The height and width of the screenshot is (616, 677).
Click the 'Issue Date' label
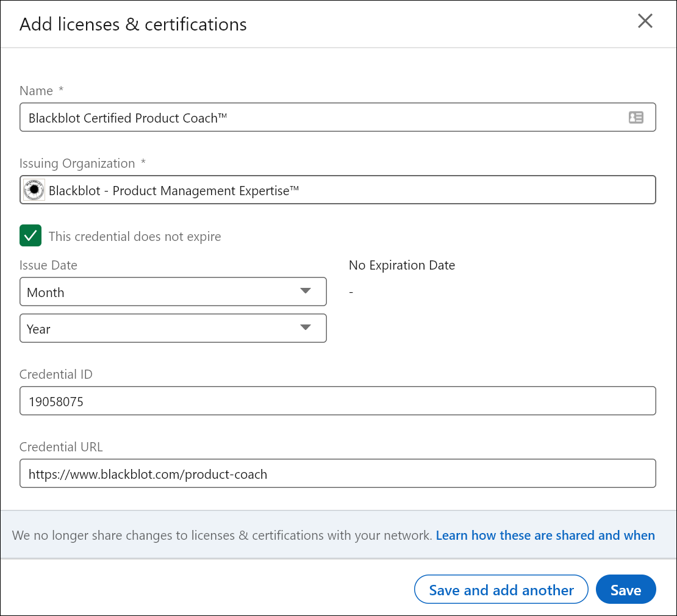click(48, 265)
